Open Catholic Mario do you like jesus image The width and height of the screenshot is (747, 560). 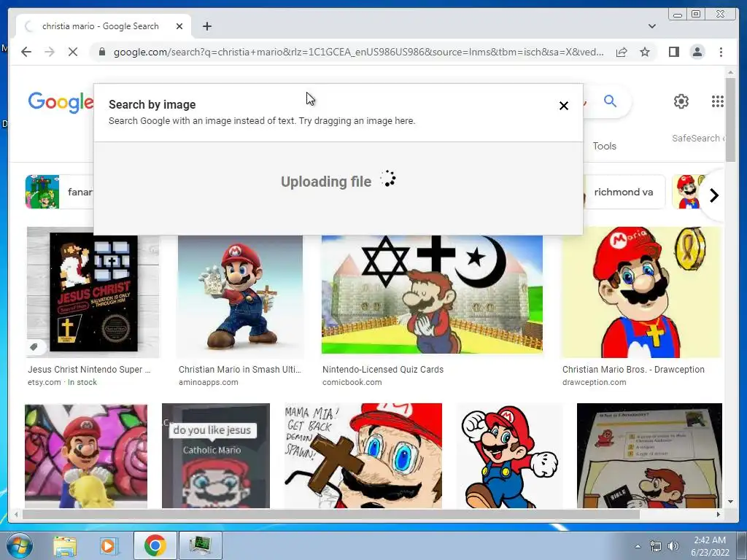click(216, 456)
